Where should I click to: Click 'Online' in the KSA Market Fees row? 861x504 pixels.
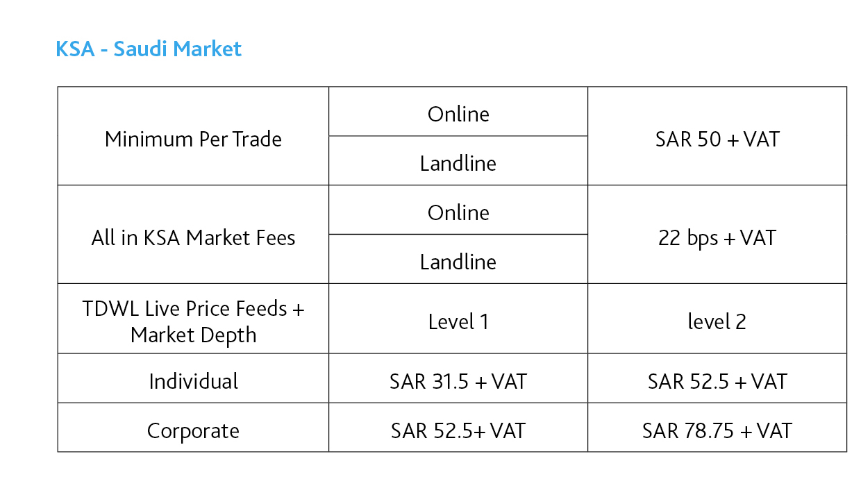pos(458,213)
